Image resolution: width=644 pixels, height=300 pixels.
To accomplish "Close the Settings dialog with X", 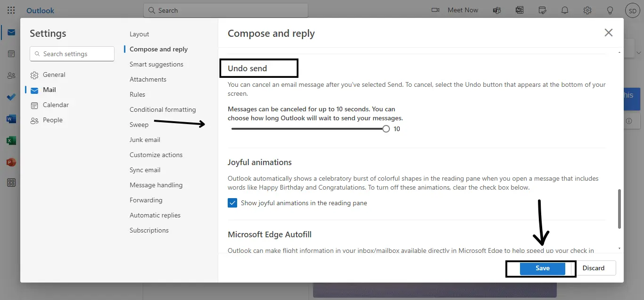I will click(609, 33).
